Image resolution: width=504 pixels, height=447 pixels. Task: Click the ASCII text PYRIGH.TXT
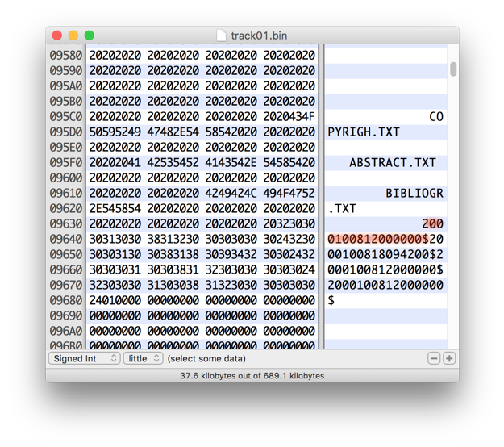click(x=364, y=132)
